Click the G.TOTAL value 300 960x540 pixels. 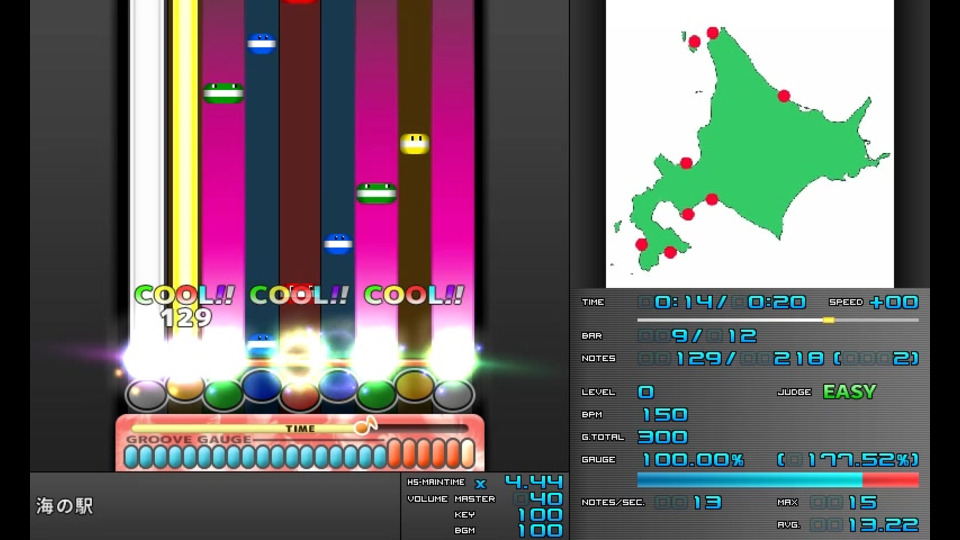tap(663, 437)
